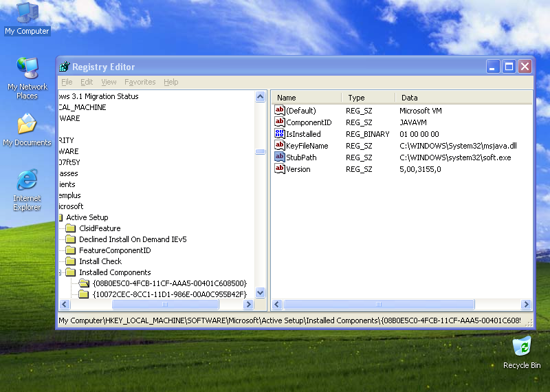Open the Edit menu
Screen dimensions: 550x392
click(87, 82)
